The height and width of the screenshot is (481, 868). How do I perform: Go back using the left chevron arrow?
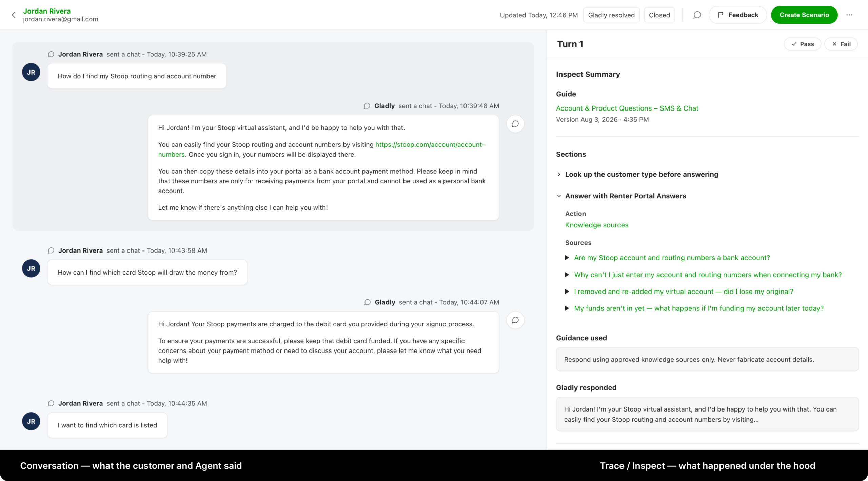coord(14,15)
